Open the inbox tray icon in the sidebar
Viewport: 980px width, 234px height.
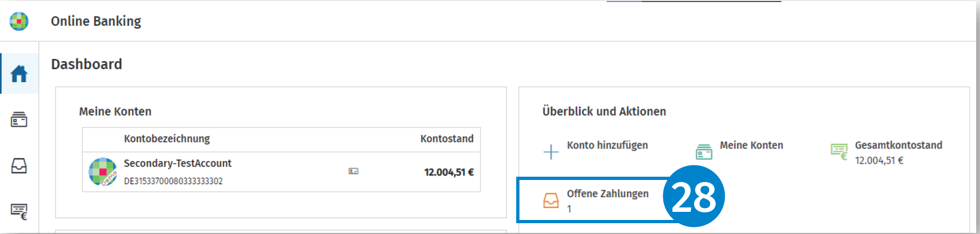coord(19,166)
